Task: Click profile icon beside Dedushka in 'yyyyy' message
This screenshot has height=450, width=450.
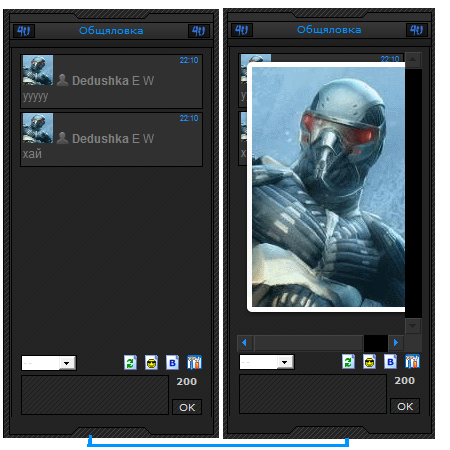Action: click(62, 80)
